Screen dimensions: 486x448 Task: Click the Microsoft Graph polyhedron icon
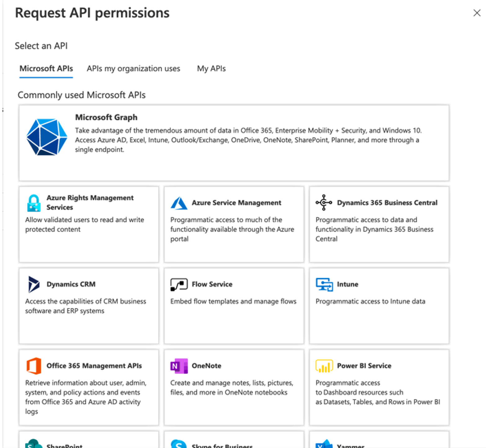coord(47,137)
